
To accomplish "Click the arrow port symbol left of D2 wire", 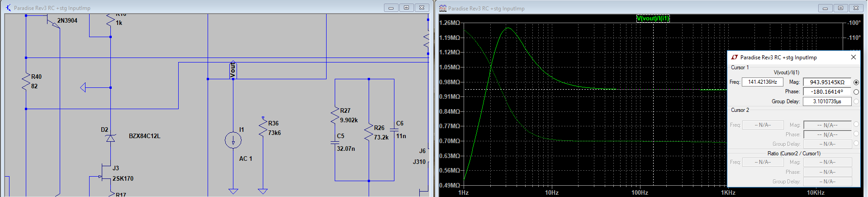I will coord(83,87).
